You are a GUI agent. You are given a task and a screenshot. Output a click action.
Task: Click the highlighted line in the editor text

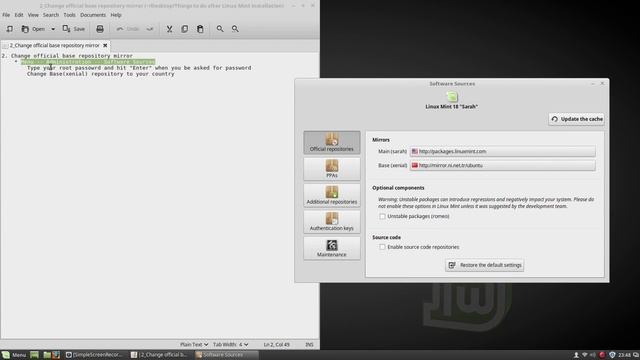[x=88, y=62]
